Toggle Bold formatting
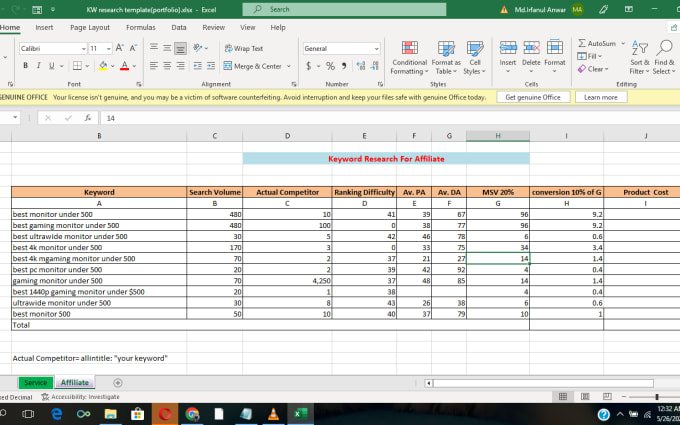 (26, 65)
